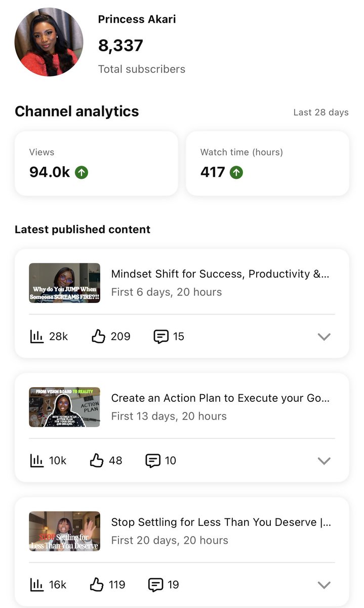Click the views bar chart icon showing 16k
This screenshot has width=364, height=608.
[x=37, y=585]
